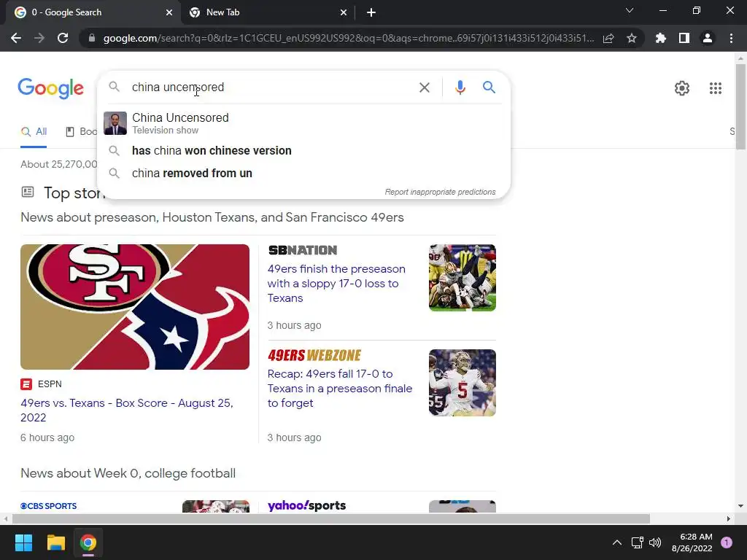The height and width of the screenshot is (560, 747).
Task: Open Google quick settings gear
Action: tap(682, 88)
